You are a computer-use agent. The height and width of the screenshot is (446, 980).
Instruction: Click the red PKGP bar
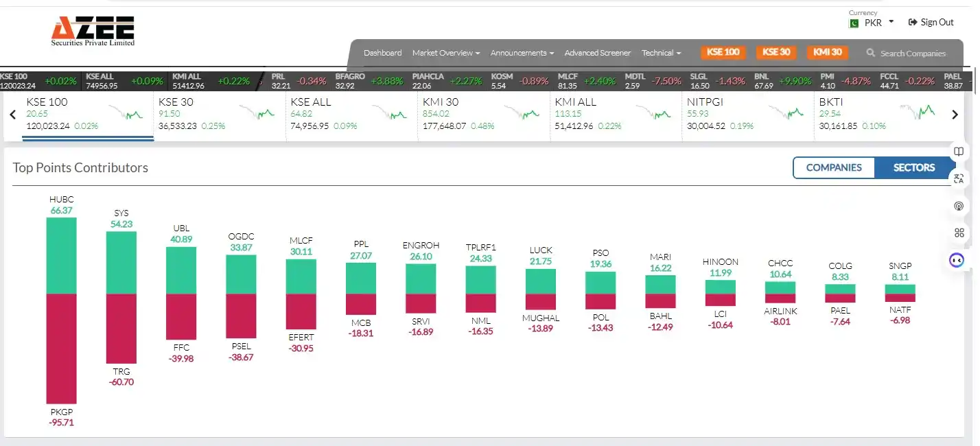coord(61,349)
